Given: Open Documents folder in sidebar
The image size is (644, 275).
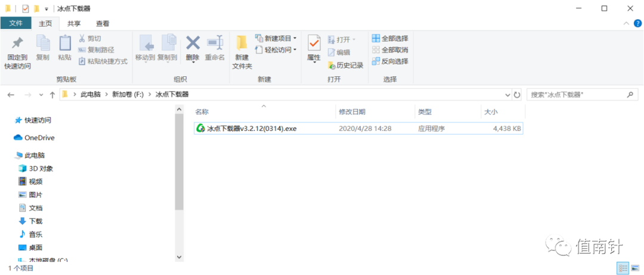Looking at the screenshot, I should [x=31, y=208].
